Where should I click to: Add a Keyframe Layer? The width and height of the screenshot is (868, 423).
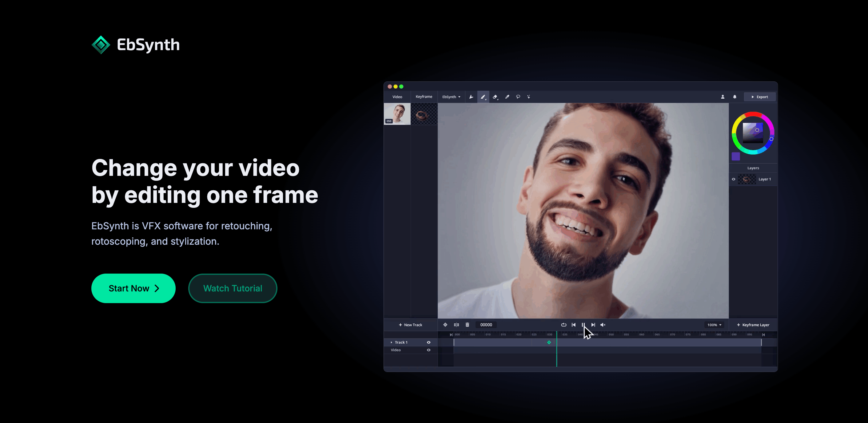[753, 325]
